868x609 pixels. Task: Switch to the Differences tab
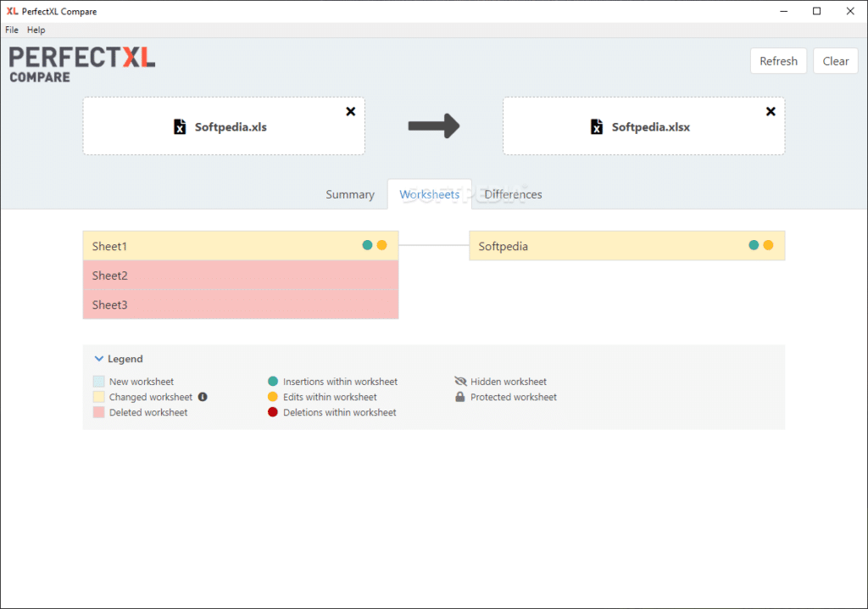(513, 194)
